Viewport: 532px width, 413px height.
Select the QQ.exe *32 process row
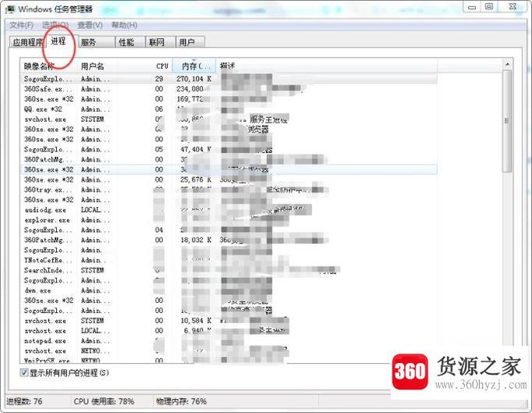(229, 109)
